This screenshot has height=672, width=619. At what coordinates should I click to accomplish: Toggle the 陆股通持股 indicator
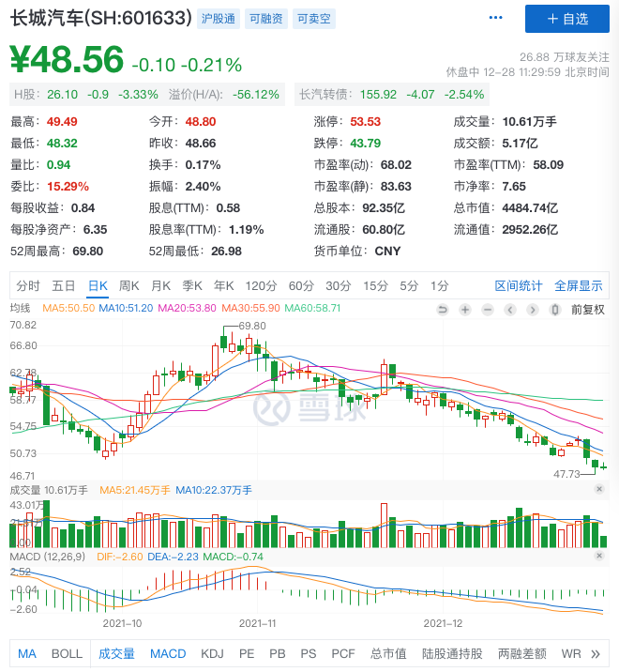(452, 654)
